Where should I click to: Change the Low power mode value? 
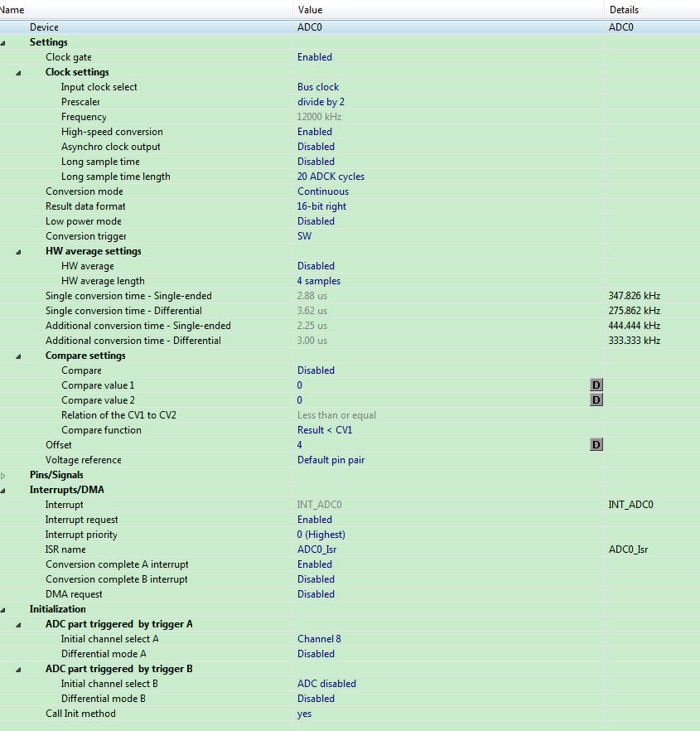pyautogui.click(x=316, y=221)
